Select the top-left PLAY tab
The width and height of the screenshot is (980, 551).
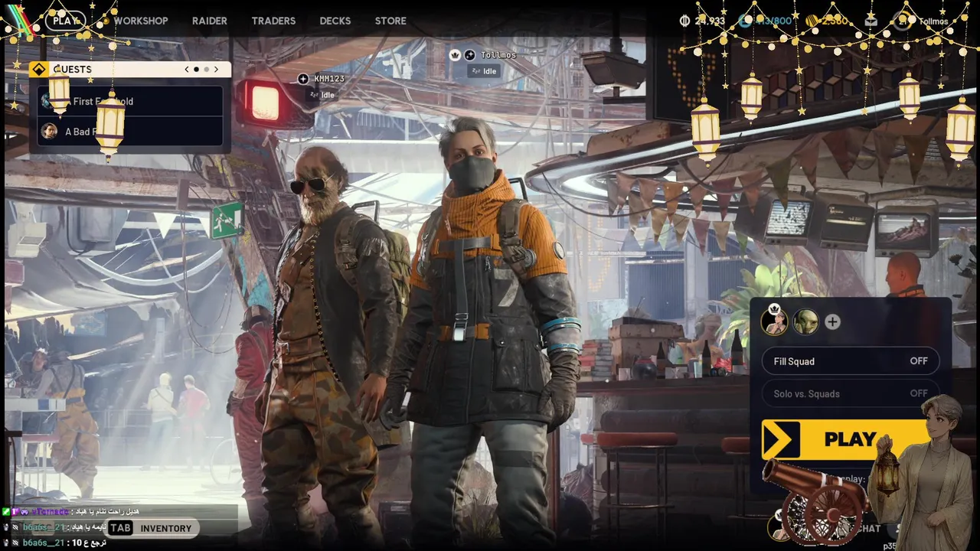(66, 21)
